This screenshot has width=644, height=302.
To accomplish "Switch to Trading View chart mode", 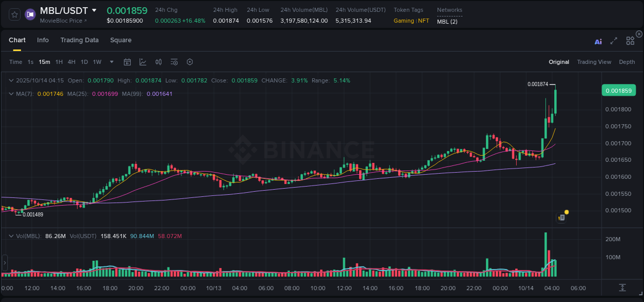I will click(x=594, y=62).
